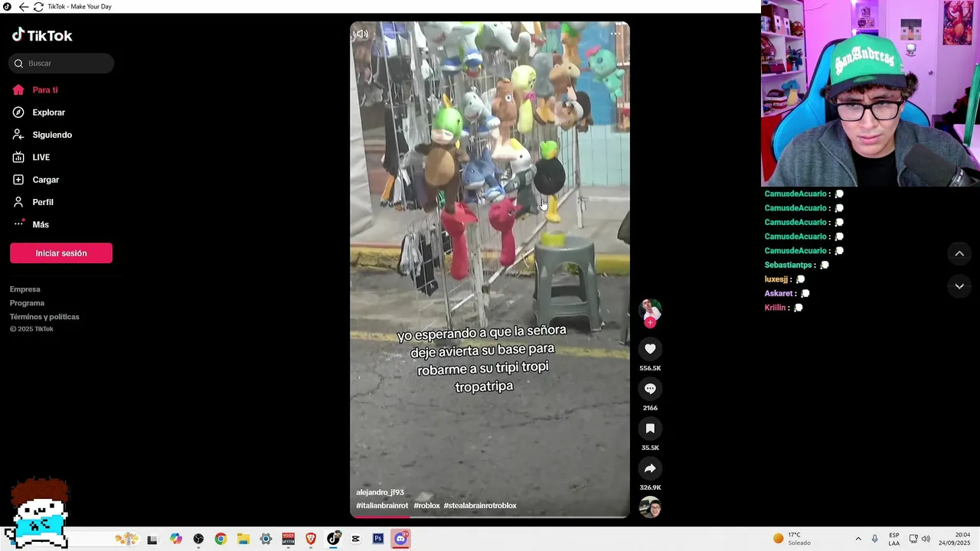This screenshot has width=980, height=551.
Task: Go to next video with down chevron
Action: point(959,286)
